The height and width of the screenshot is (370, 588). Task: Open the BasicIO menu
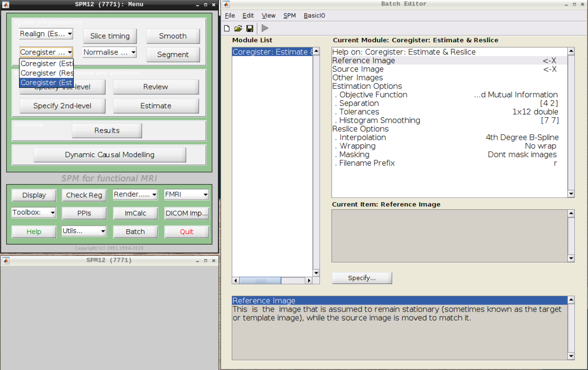[314, 16]
